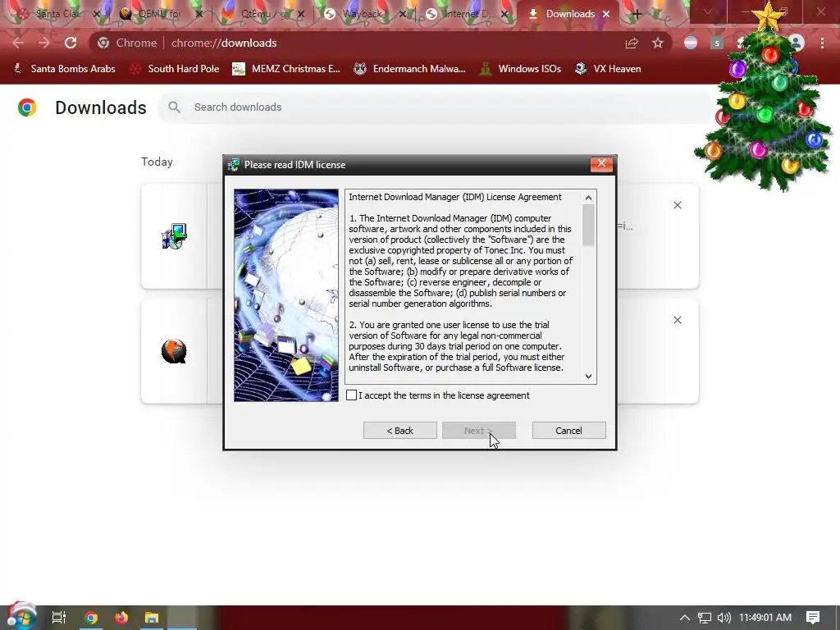Close the Wayback tab

(403, 14)
